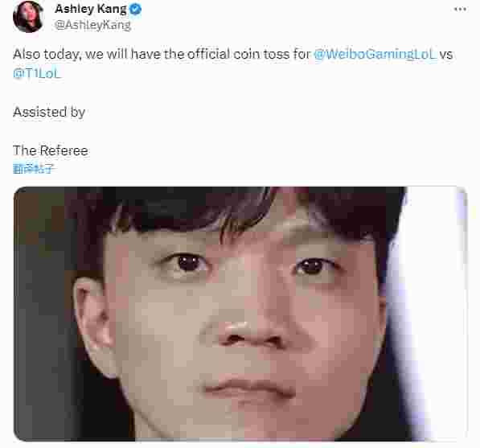Click the word "vs" after WeiboGamingLoL

446,55
